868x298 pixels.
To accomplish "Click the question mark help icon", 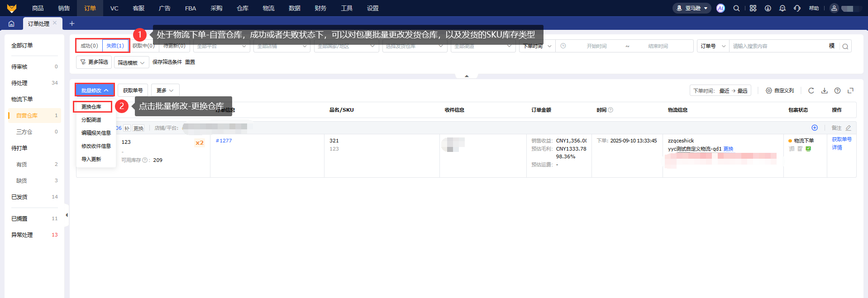I will coord(838,90).
